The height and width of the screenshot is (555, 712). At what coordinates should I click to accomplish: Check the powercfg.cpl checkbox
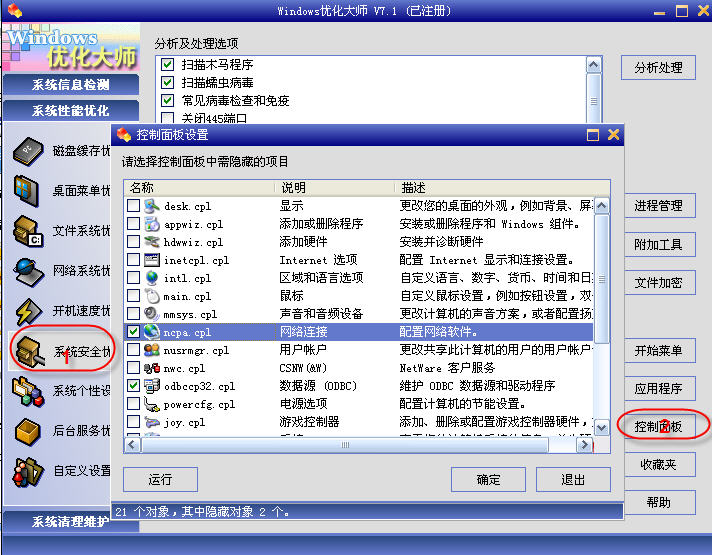tap(133, 403)
